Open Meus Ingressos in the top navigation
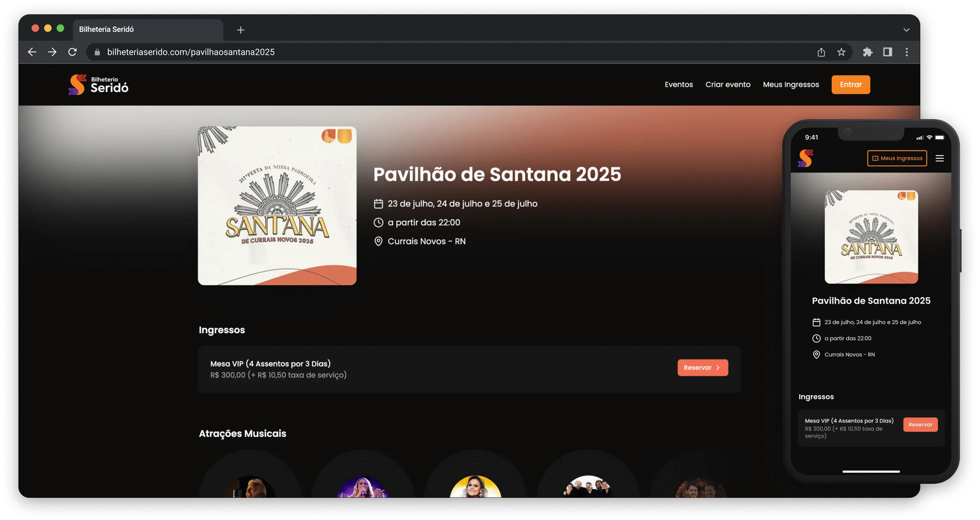This screenshot has height=520, width=980. coord(791,84)
